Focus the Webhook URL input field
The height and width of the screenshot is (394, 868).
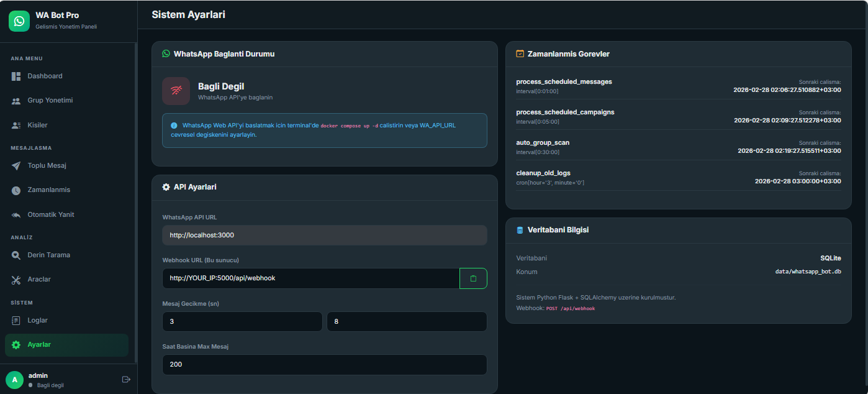tap(310, 278)
